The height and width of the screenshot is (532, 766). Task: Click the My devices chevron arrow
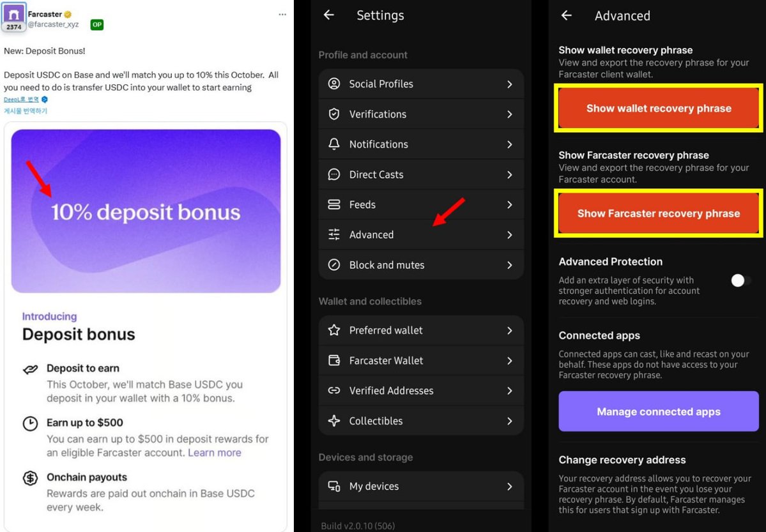point(510,487)
